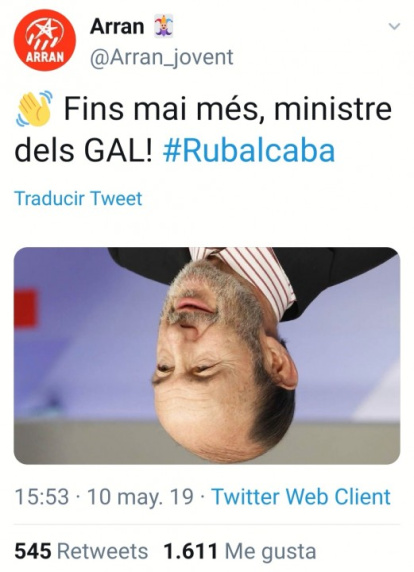
Task: Open the #Rubalcaba hashtag
Action: (x=249, y=151)
